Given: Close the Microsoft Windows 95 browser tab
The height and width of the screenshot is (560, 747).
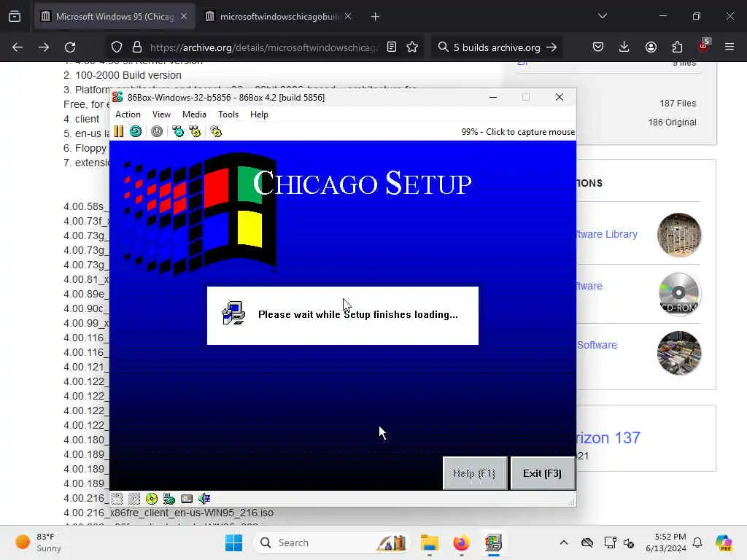Looking at the screenshot, I should [184, 17].
